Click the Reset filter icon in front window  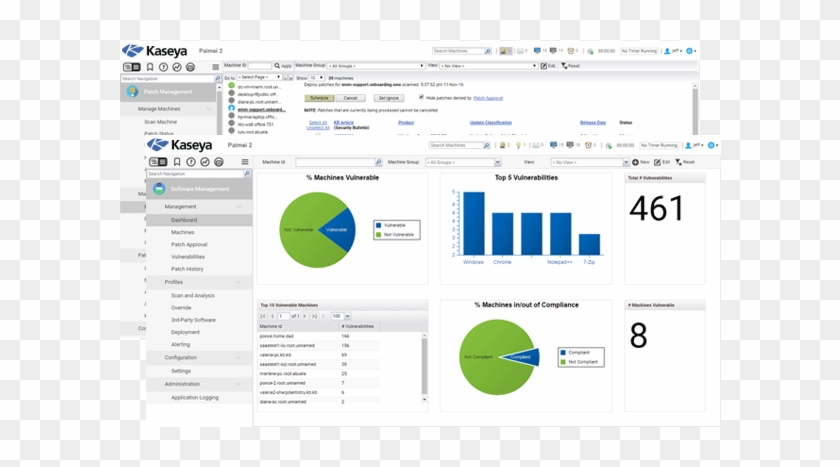(678, 162)
